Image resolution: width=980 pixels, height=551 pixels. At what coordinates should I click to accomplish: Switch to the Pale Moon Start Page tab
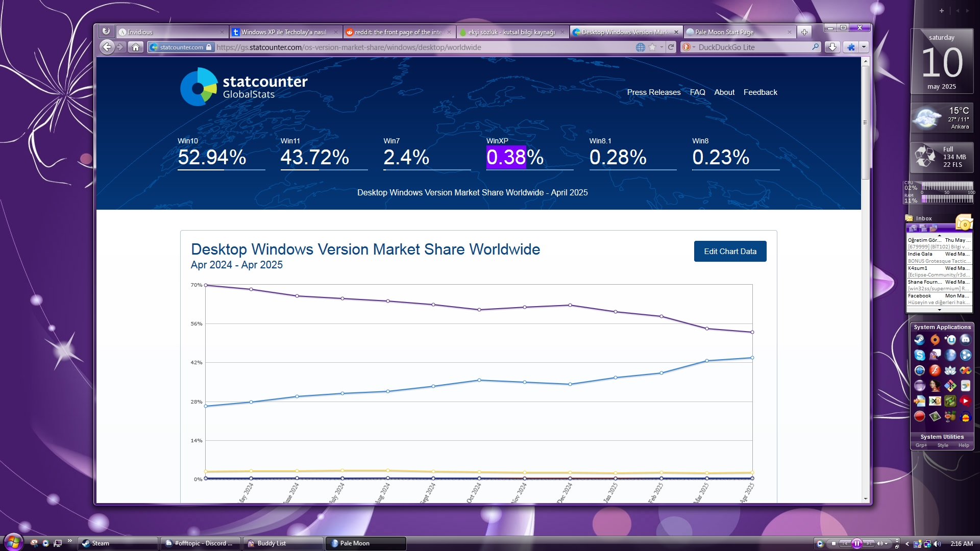(x=739, y=32)
